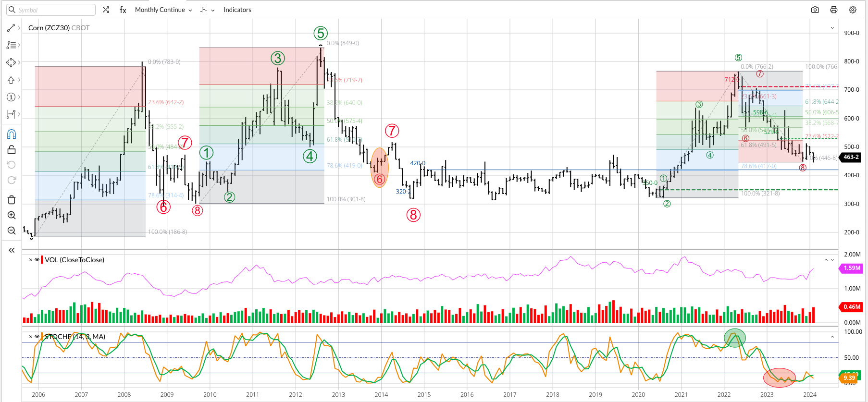Open the Indicators menu
The width and height of the screenshot is (868, 402).
click(x=237, y=10)
